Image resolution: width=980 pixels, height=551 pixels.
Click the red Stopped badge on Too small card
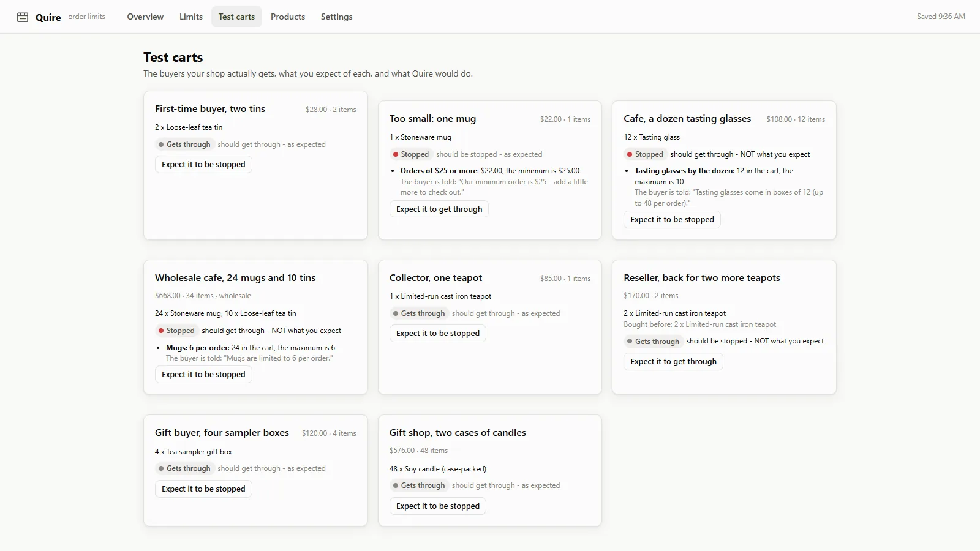click(x=411, y=154)
